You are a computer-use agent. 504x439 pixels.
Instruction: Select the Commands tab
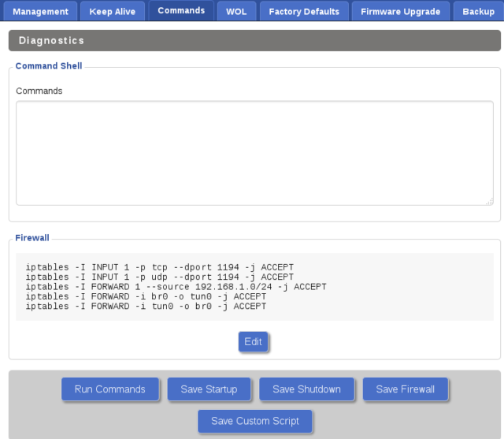(x=181, y=11)
